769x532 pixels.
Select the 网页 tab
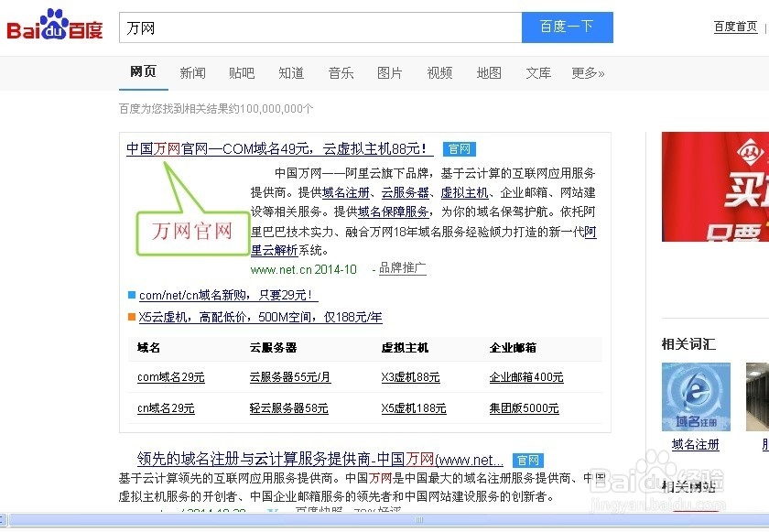click(143, 72)
